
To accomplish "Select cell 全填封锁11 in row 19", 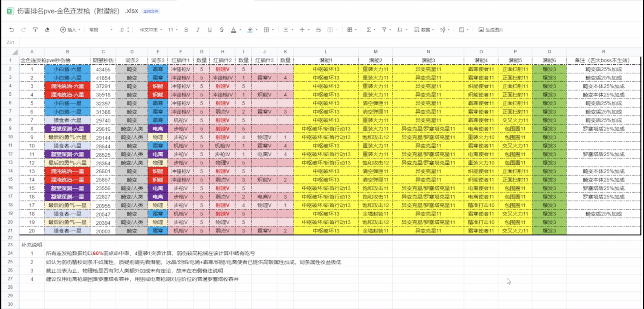I will coord(375,214).
